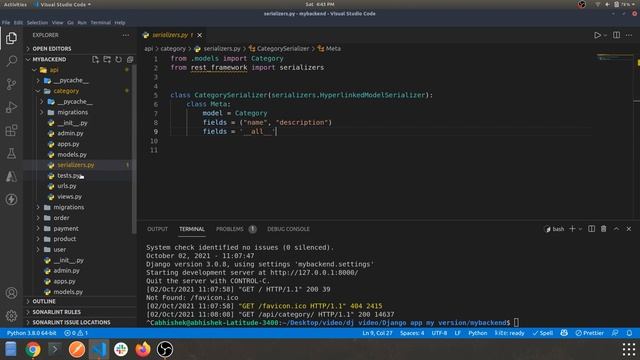Maximize the panel with chevron up
The image size is (640, 360).
616,229
